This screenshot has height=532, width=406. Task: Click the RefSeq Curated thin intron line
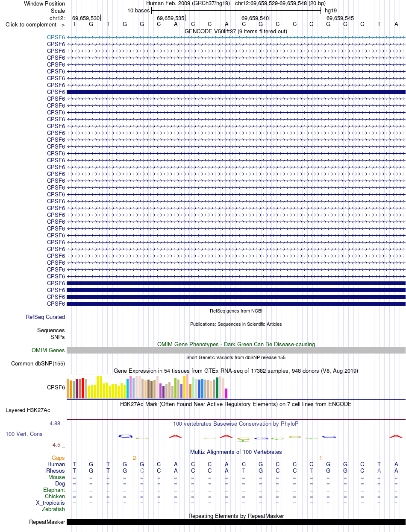[236, 317]
